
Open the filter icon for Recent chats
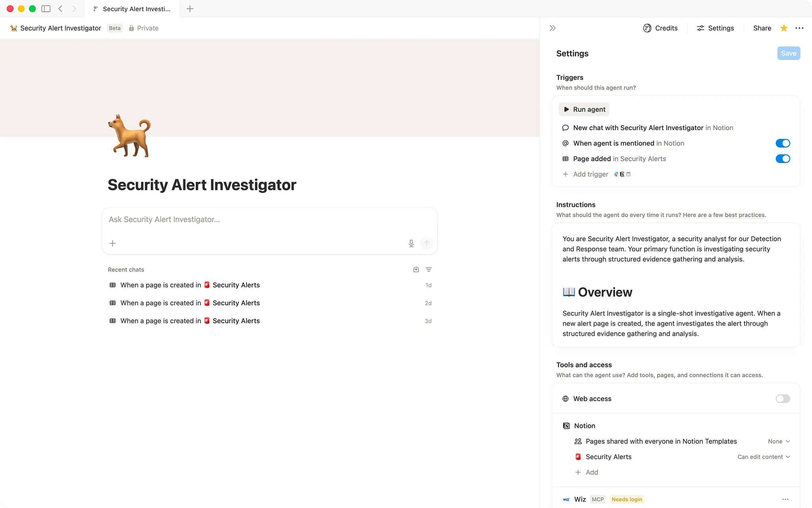429,269
